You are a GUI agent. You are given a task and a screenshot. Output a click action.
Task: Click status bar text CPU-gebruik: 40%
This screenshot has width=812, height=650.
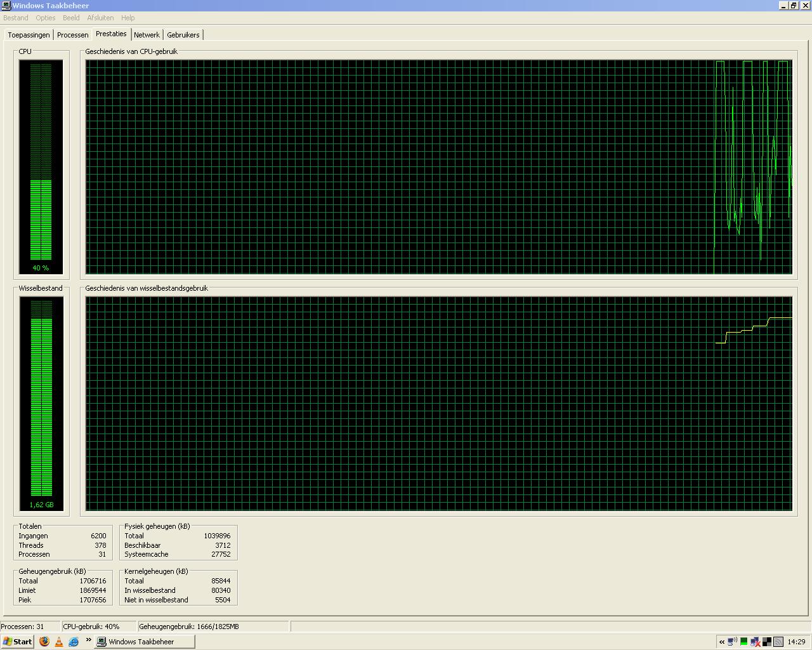tap(91, 627)
